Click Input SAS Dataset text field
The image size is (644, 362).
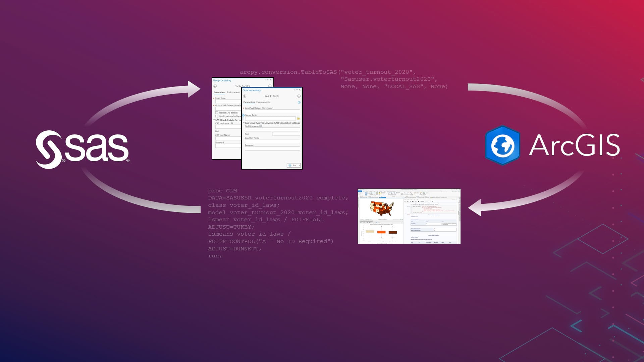[x=272, y=111]
